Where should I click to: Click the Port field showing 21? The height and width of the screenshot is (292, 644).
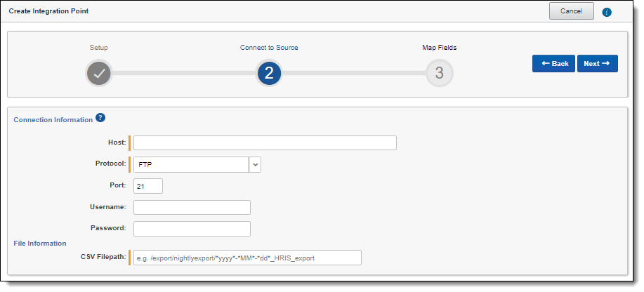tap(148, 186)
